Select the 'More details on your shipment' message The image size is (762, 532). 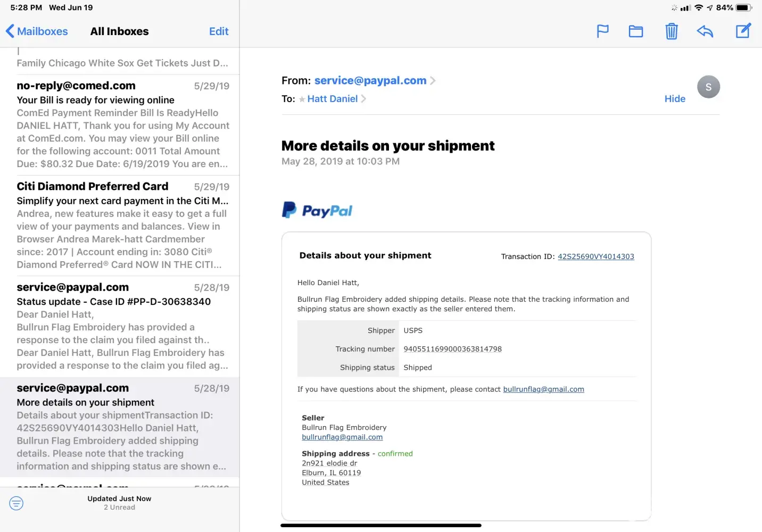point(120,427)
